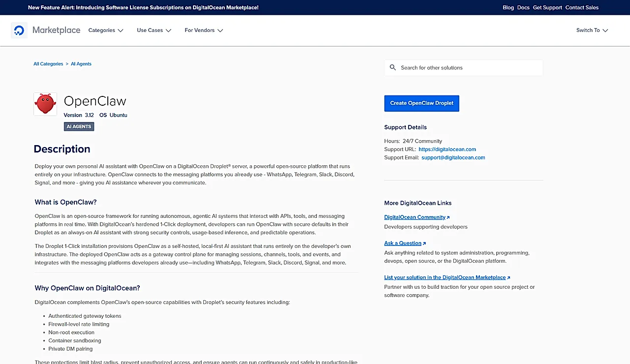Click Why OpenClaw on DigitalOcean? heading
Screen dimensions: 630x364
point(87,288)
